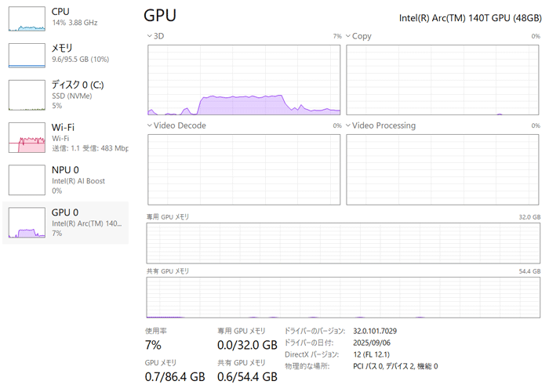
Task: Open the Video Processing engine dropdown
Action: (x=349, y=125)
